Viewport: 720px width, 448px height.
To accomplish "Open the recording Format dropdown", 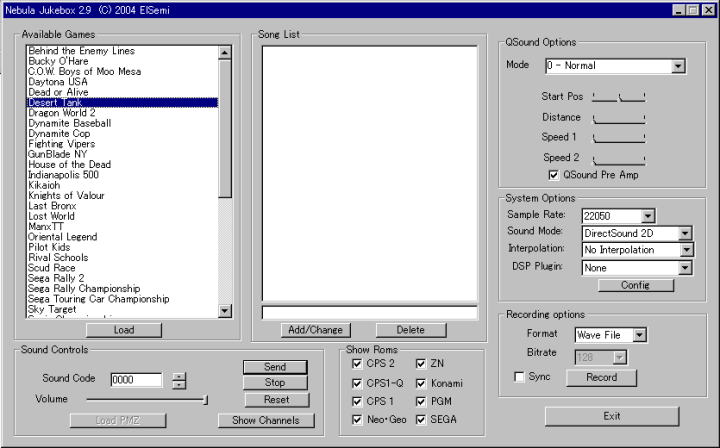I will 639,335.
